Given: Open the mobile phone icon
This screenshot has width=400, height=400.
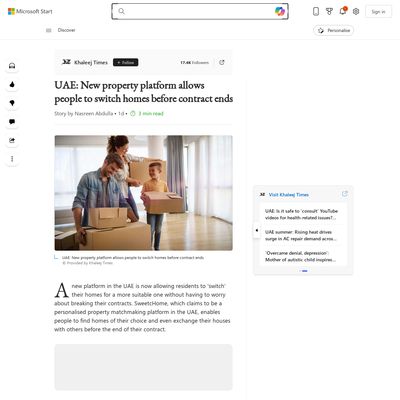Looking at the screenshot, I should tap(316, 12).
